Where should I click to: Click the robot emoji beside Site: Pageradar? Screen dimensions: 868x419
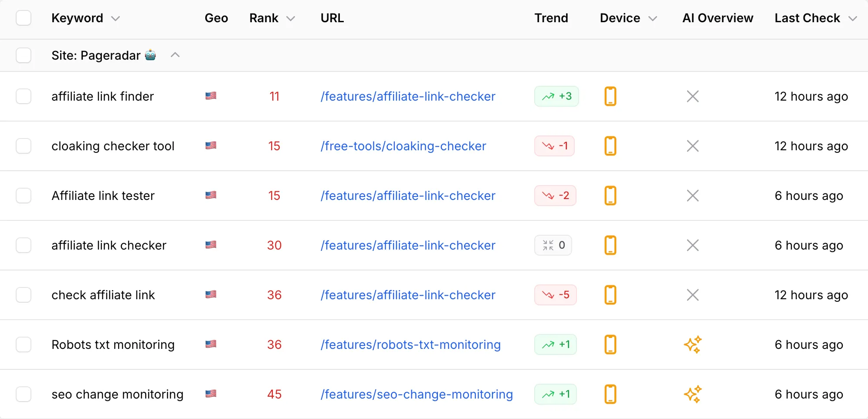click(150, 55)
